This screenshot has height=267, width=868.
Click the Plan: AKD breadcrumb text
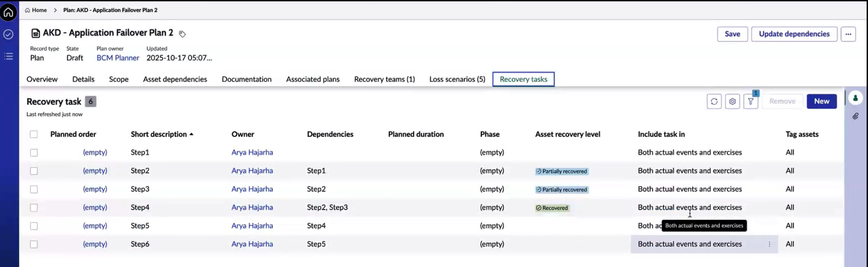coord(111,10)
